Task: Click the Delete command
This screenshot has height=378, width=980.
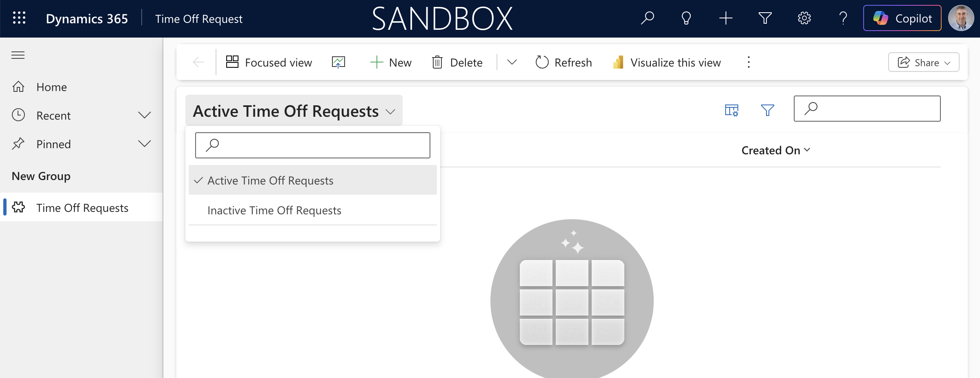Action: pyautogui.click(x=457, y=62)
